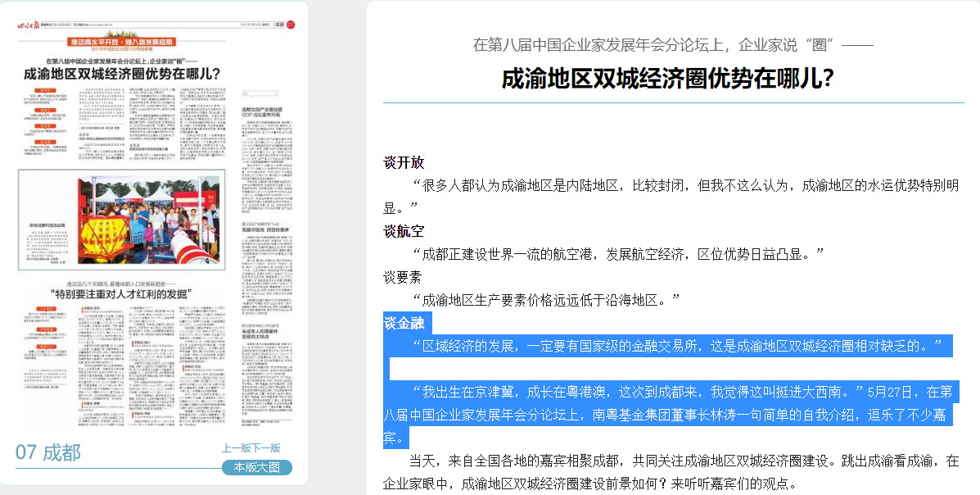Click the 四川日报 masthead logo
The height and width of the screenshot is (495, 980).
(x=31, y=26)
